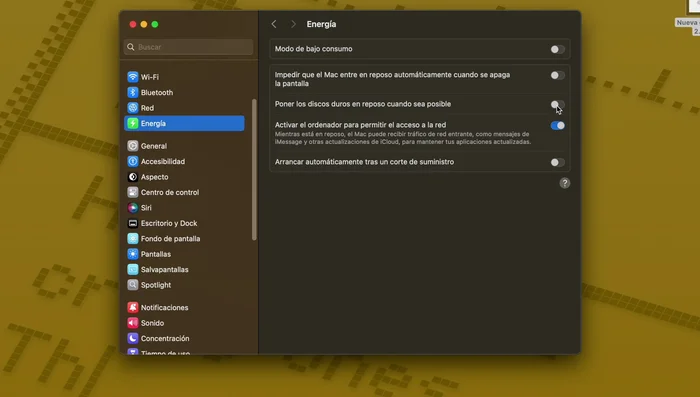Click the Sonido speaker icon
This screenshot has height=397, width=700.
(x=133, y=322)
